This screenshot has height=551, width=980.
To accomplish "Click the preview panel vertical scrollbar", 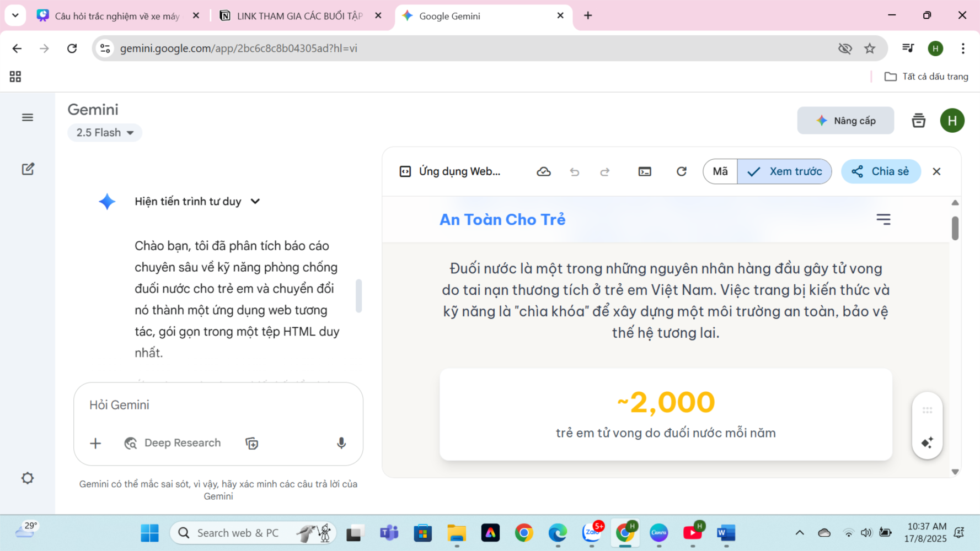I will point(955,228).
